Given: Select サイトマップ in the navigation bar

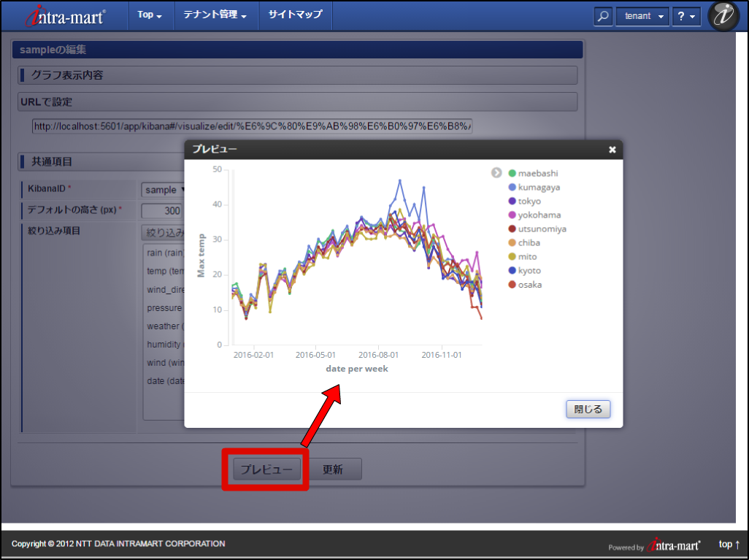Looking at the screenshot, I should 294,14.
